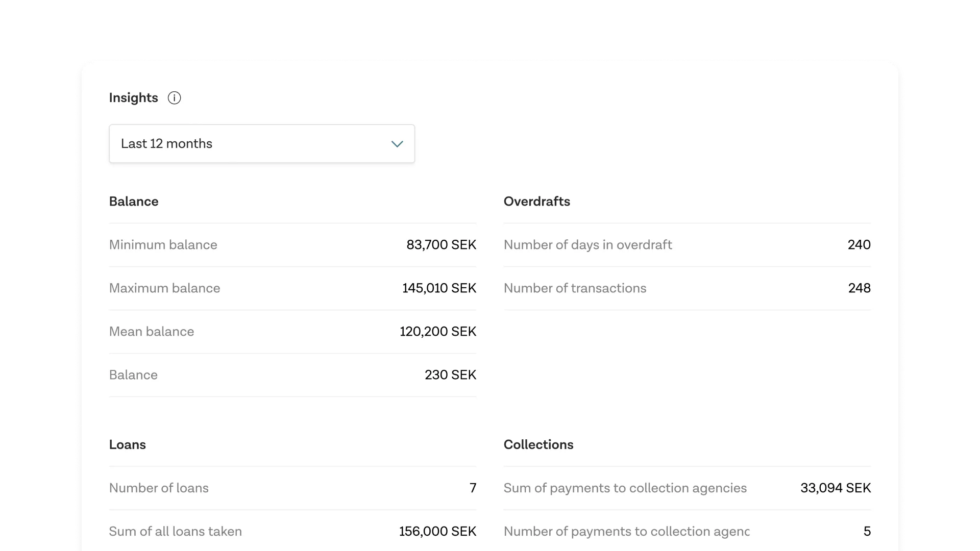Click the Insights info icon
980x551 pixels.
click(x=174, y=98)
